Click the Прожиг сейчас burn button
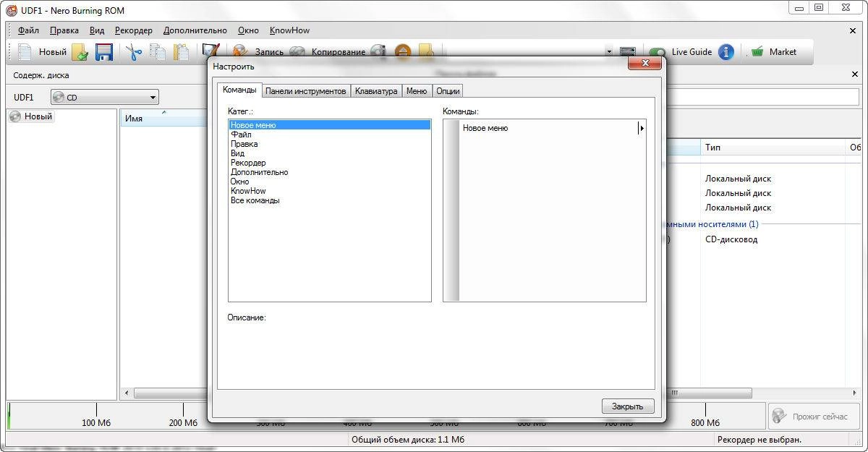The image size is (868, 452). point(814,417)
